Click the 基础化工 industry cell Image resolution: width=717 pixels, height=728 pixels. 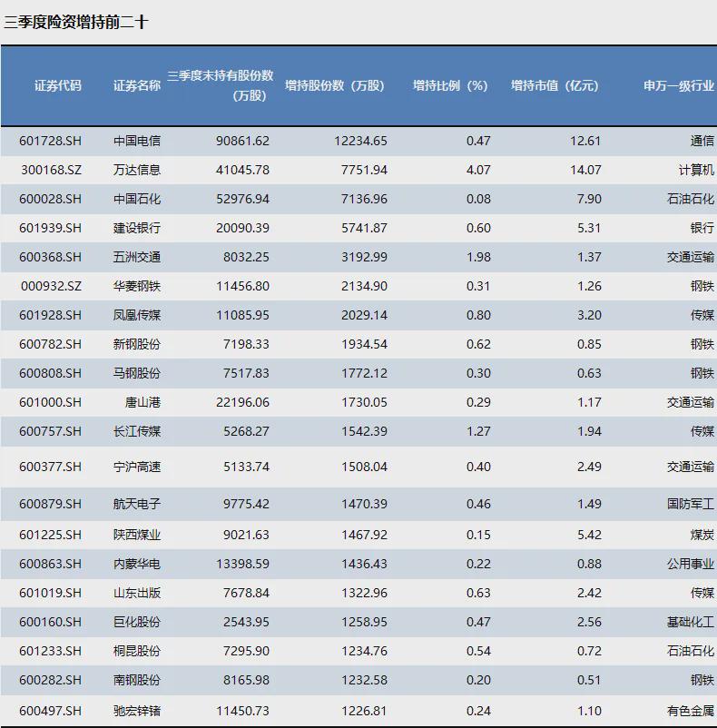(x=691, y=622)
